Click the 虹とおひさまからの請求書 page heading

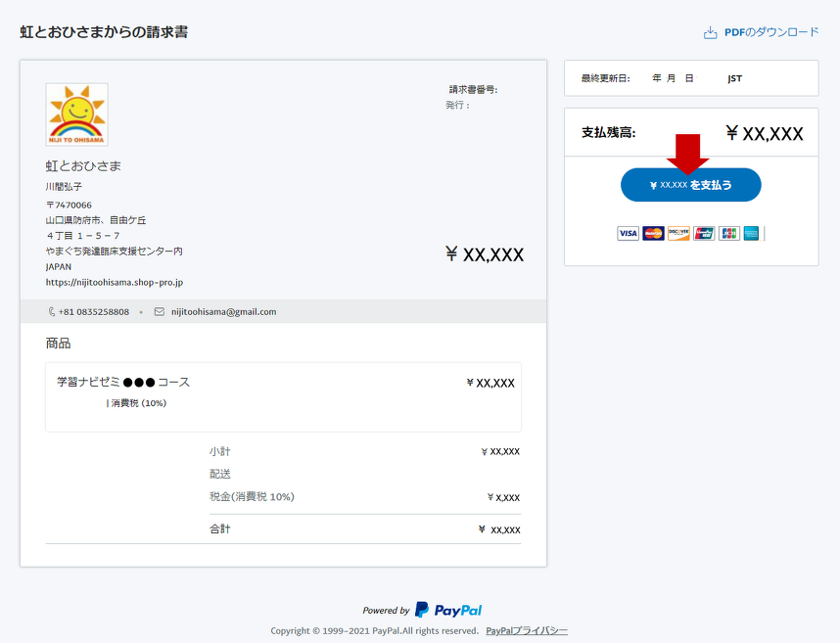tap(104, 32)
